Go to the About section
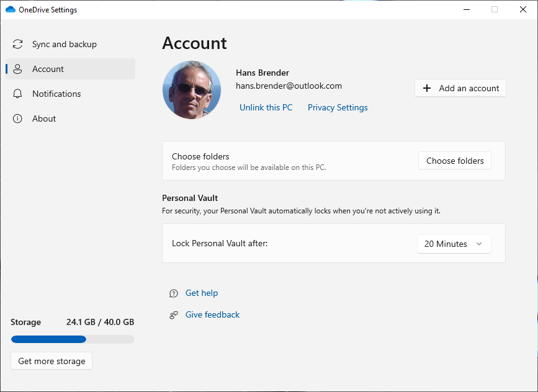The height and width of the screenshot is (392, 538). pyautogui.click(x=44, y=119)
